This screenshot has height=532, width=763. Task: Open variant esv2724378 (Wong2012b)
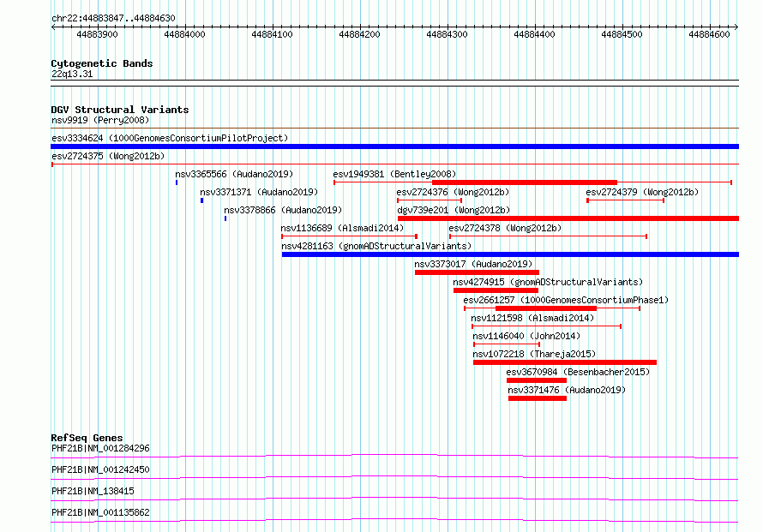pos(505,228)
